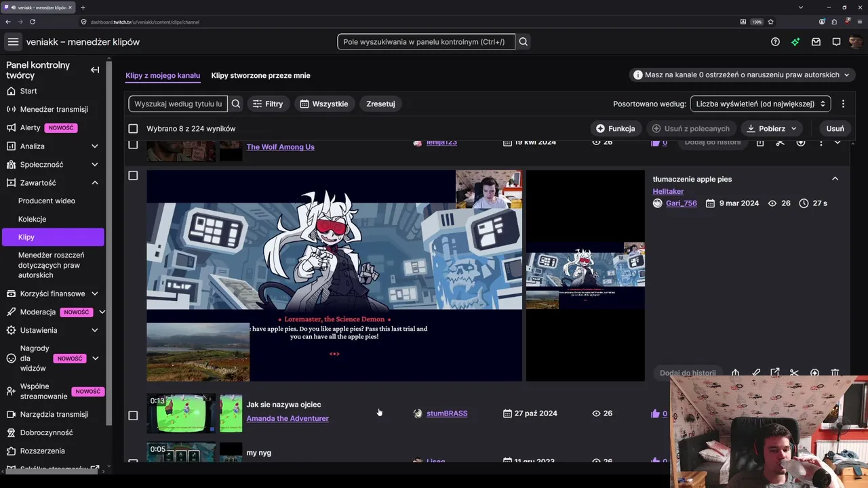
Task: Open the hamburger navigation menu
Action: pyautogui.click(x=13, y=42)
